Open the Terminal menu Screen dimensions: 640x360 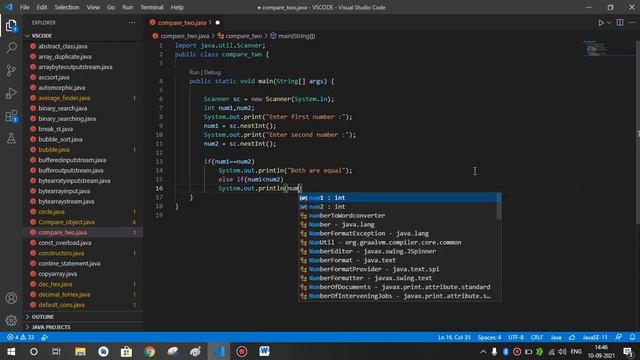[x=151, y=7]
